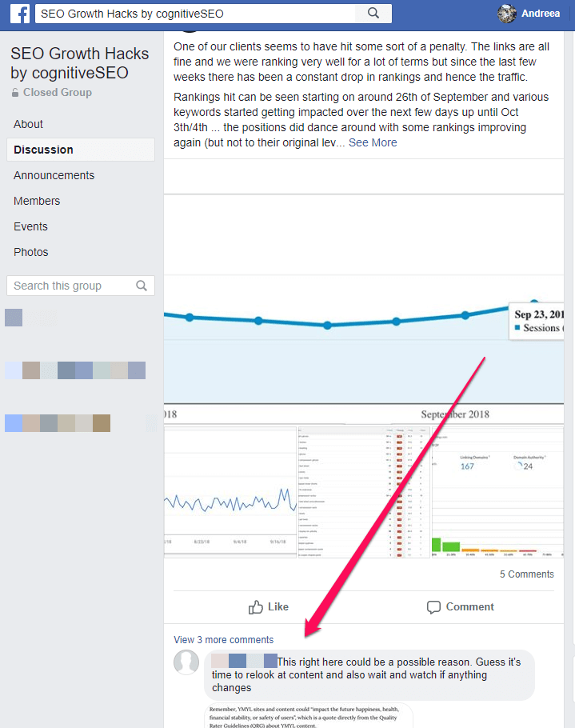This screenshot has width=575, height=728.
Task: Click the 'Closed Group' label
Action: tap(58, 92)
